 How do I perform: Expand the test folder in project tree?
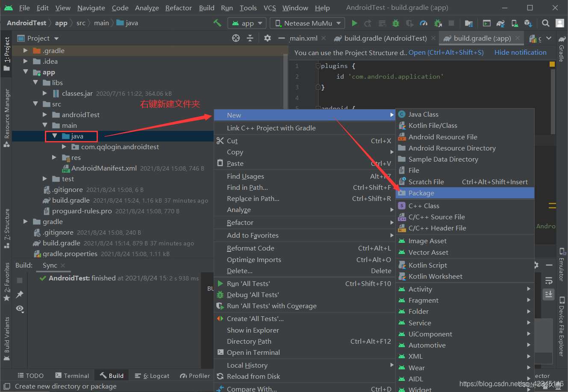pyautogui.click(x=44, y=179)
